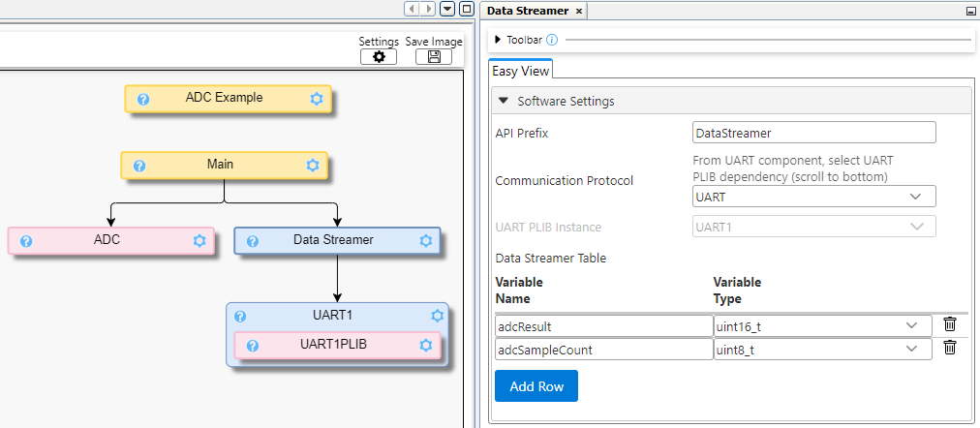Click the gear icon on ADC node

[199, 241]
